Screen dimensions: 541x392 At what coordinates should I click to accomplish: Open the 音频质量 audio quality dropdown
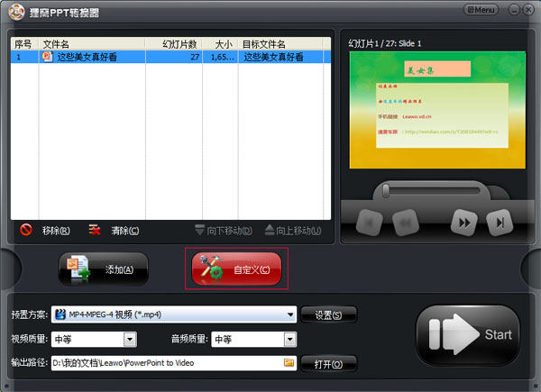pyautogui.click(x=254, y=340)
